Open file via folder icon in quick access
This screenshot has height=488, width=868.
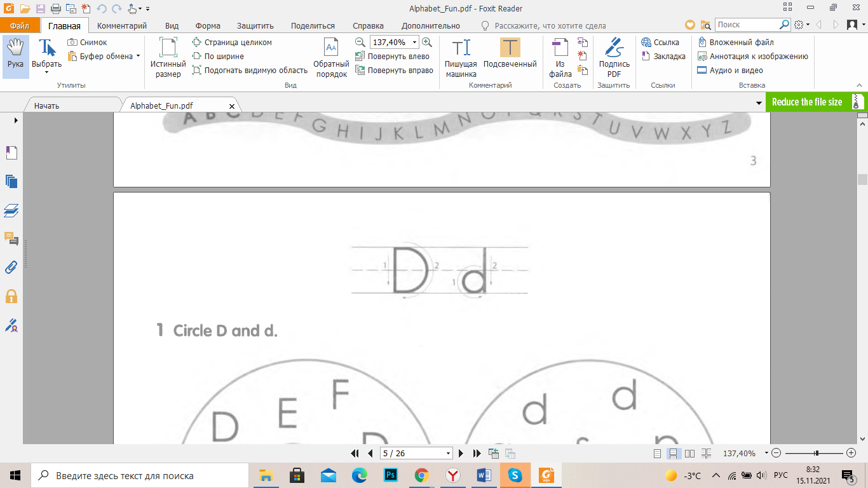pyautogui.click(x=25, y=9)
